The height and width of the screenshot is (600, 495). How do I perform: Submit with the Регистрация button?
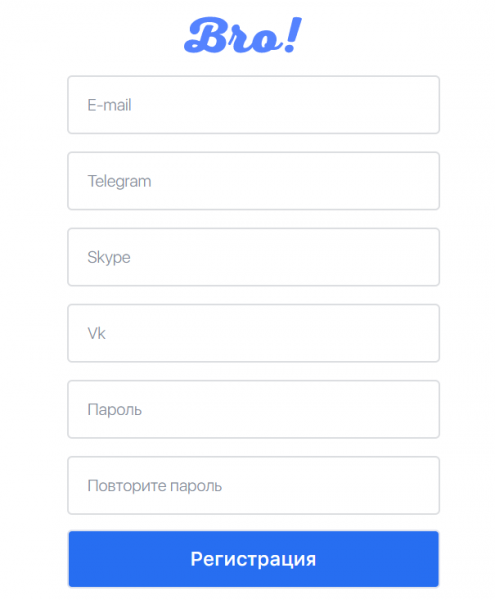[253, 559]
